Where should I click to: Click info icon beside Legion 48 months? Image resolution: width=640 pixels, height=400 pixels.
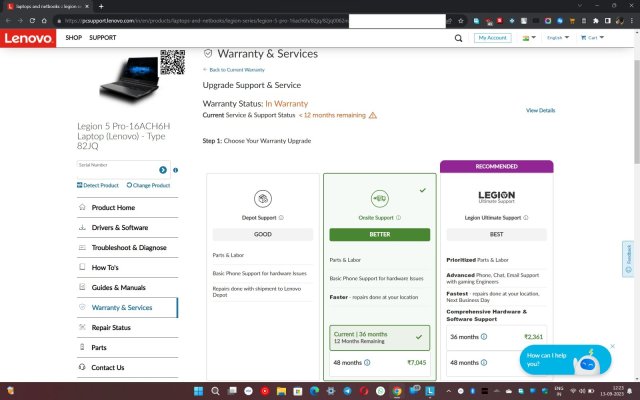484,362
